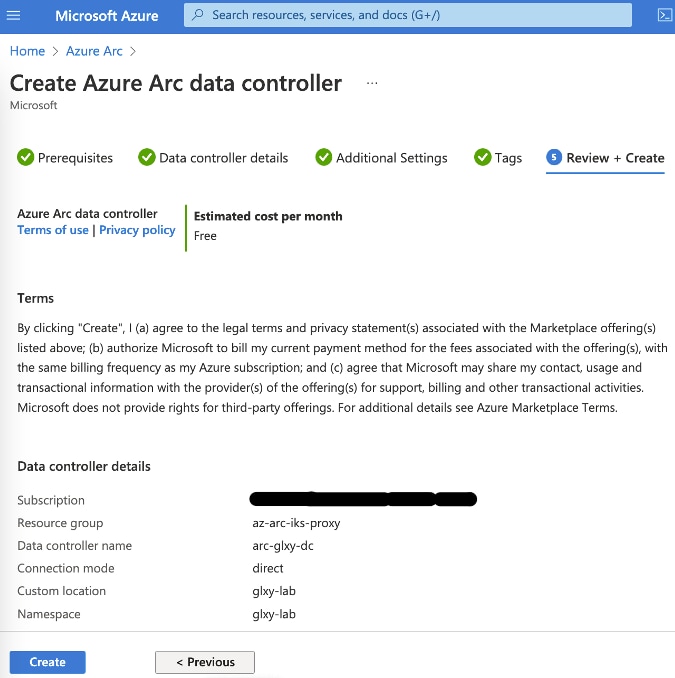Click the Create button
The width and height of the screenshot is (675, 678).
click(x=48, y=662)
